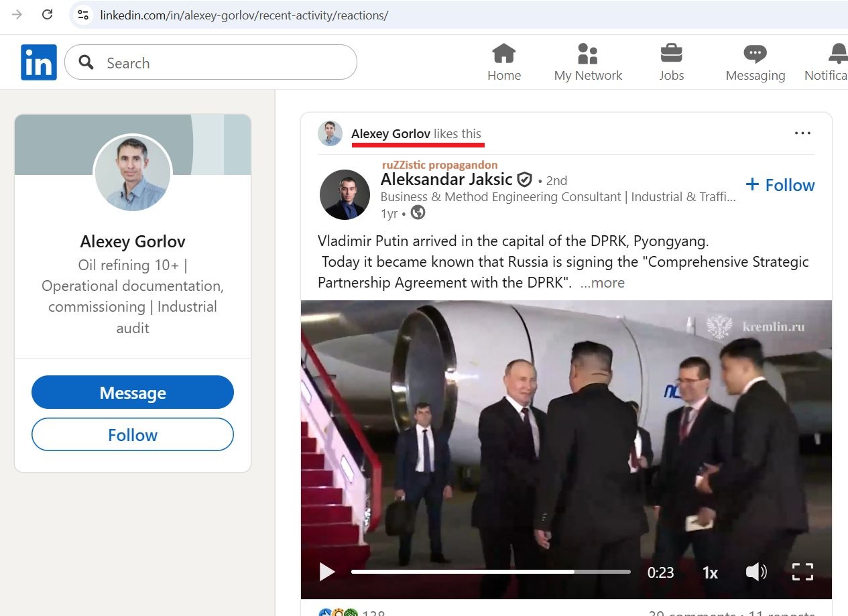Open the Jobs briefcase icon
This screenshot has height=616, width=848.
(671, 54)
